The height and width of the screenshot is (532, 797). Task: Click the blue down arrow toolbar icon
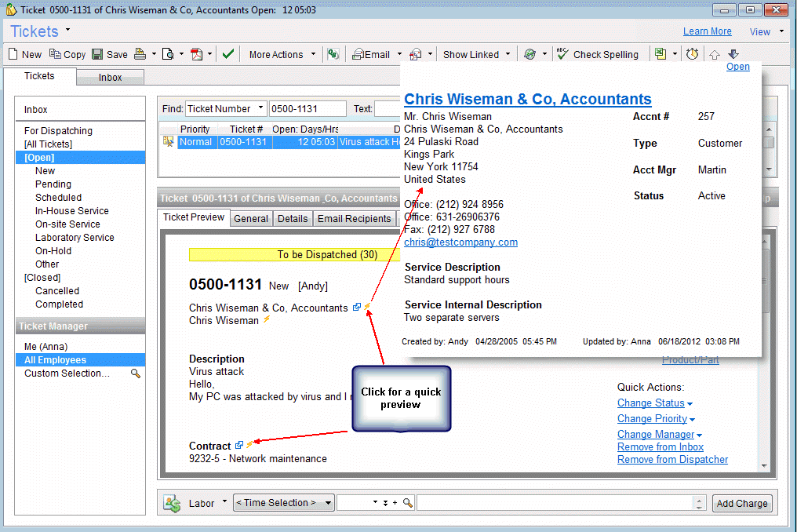tap(733, 54)
